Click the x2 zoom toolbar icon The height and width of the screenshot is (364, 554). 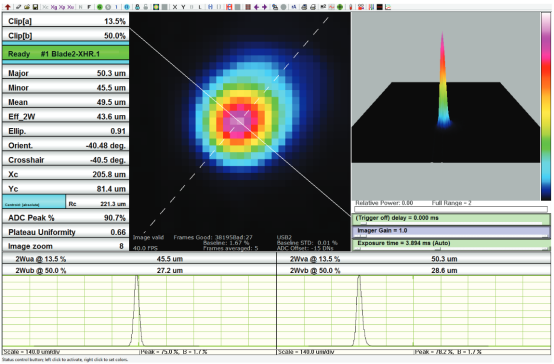pyautogui.click(x=323, y=7)
